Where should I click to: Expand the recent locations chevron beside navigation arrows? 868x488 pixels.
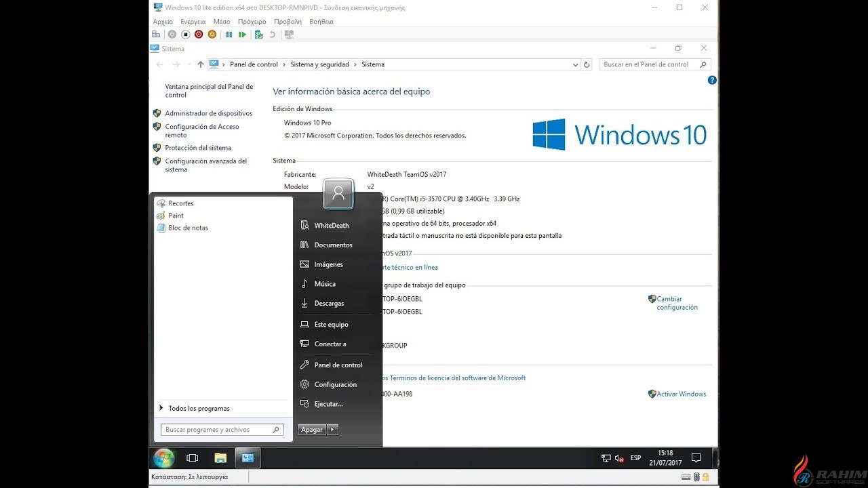pyautogui.click(x=188, y=65)
